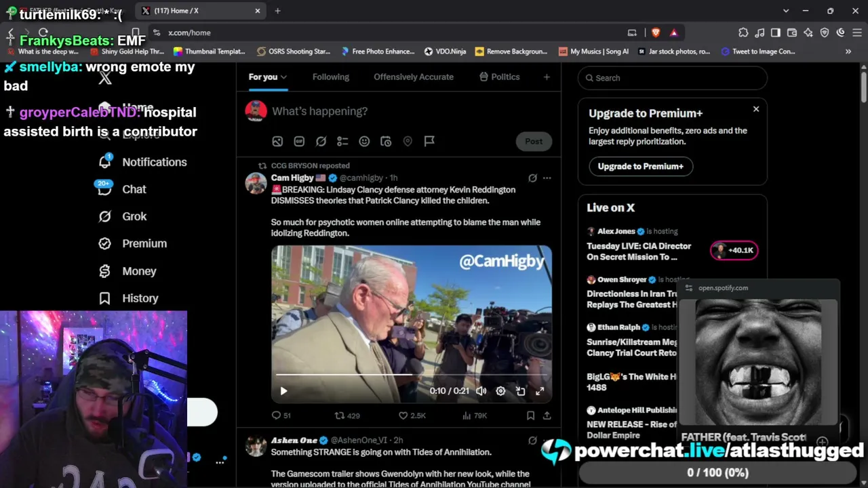This screenshot has height=488, width=868.
Task: Add a GIF to the post
Action: click(299, 141)
